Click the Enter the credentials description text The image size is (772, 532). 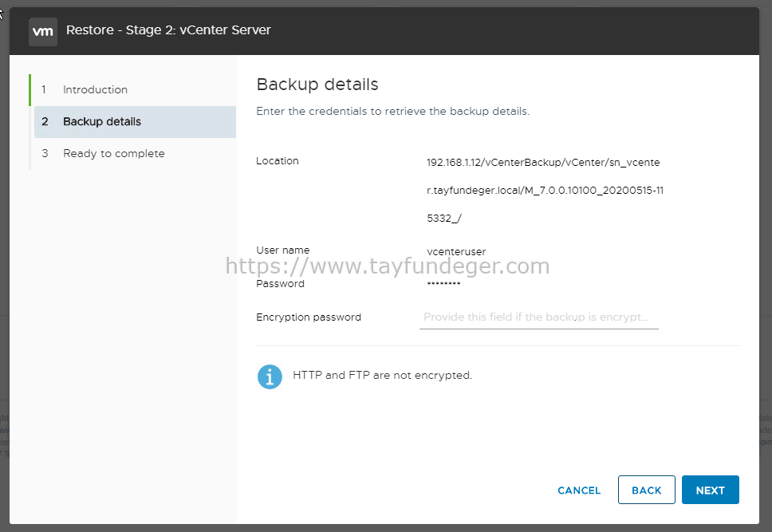click(x=393, y=112)
